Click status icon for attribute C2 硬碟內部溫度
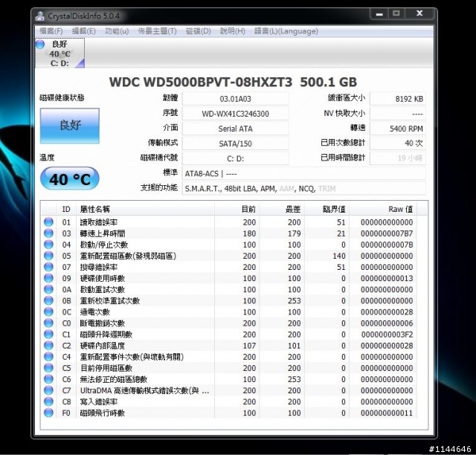476x455 pixels. point(48,346)
